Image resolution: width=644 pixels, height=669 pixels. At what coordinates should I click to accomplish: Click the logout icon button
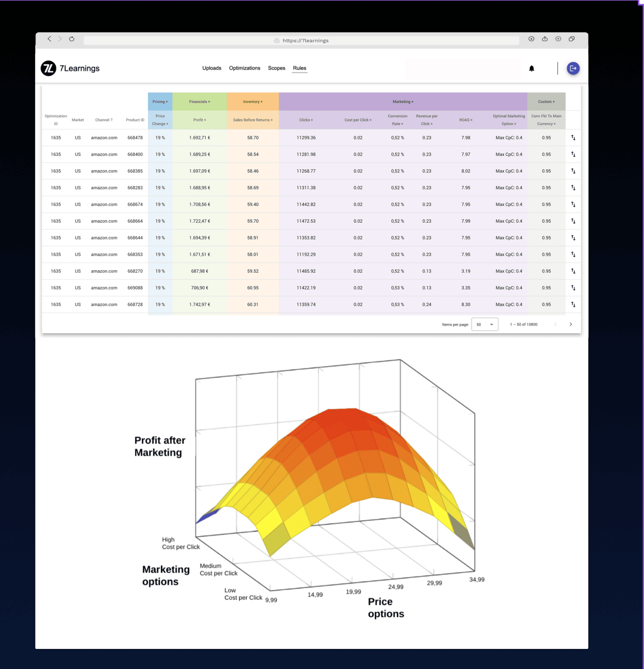(x=573, y=68)
